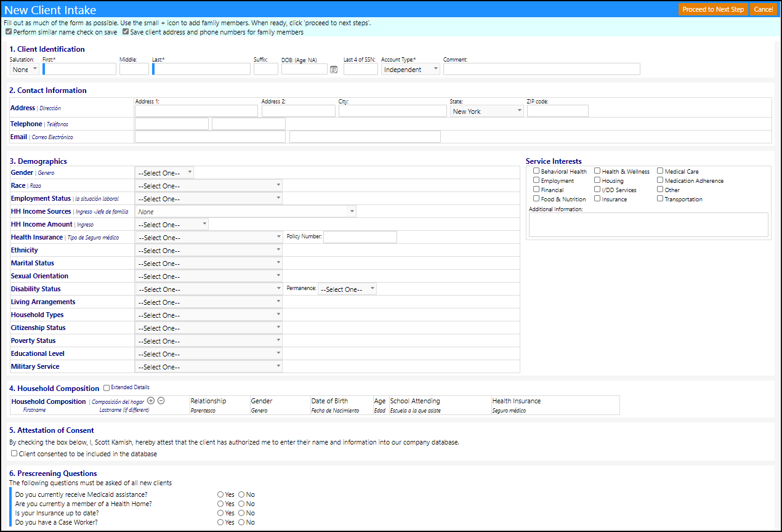The image size is (782, 532).
Task: Click the Additional Information text area
Action: click(648, 225)
